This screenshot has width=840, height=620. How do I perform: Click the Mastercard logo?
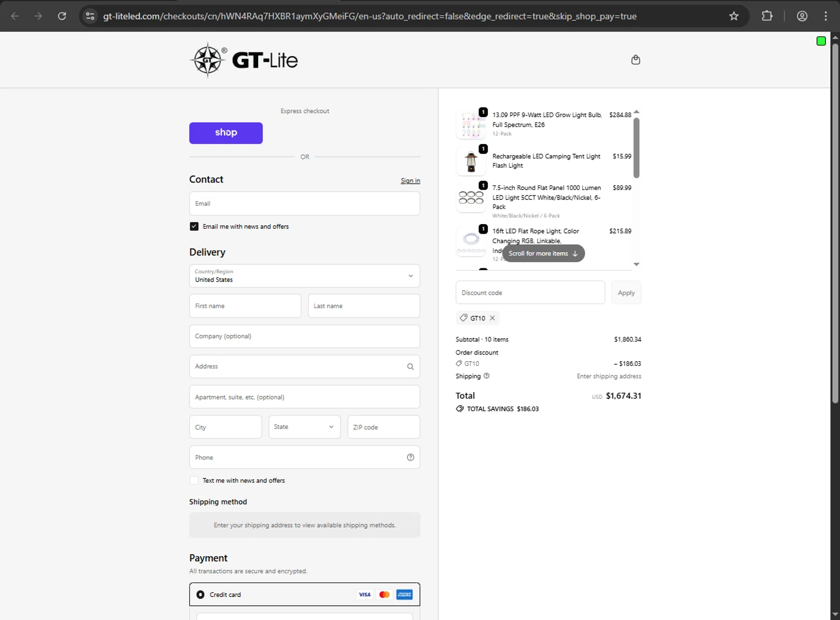pos(384,595)
